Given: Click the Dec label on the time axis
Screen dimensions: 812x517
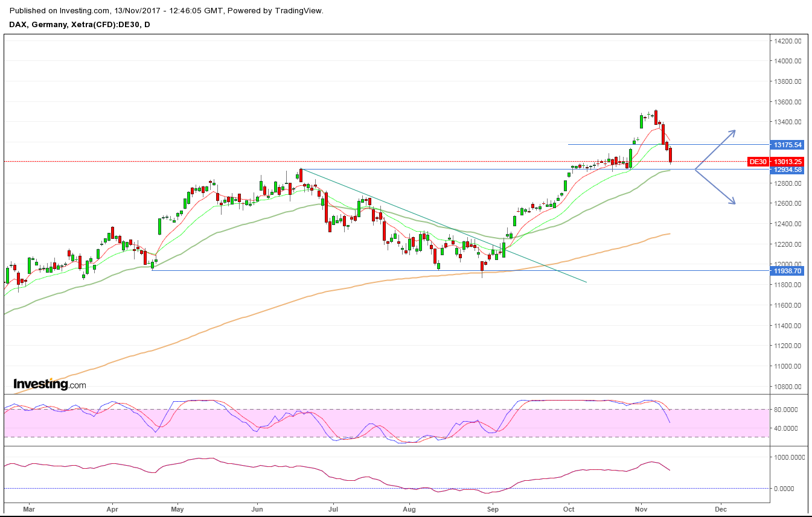Looking at the screenshot, I should point(720,509).
